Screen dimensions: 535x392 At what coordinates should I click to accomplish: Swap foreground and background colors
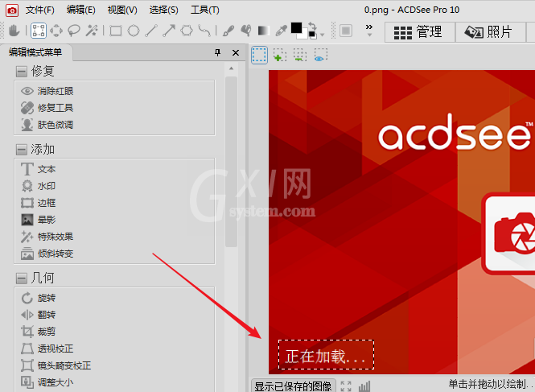[x=312, y=25]
